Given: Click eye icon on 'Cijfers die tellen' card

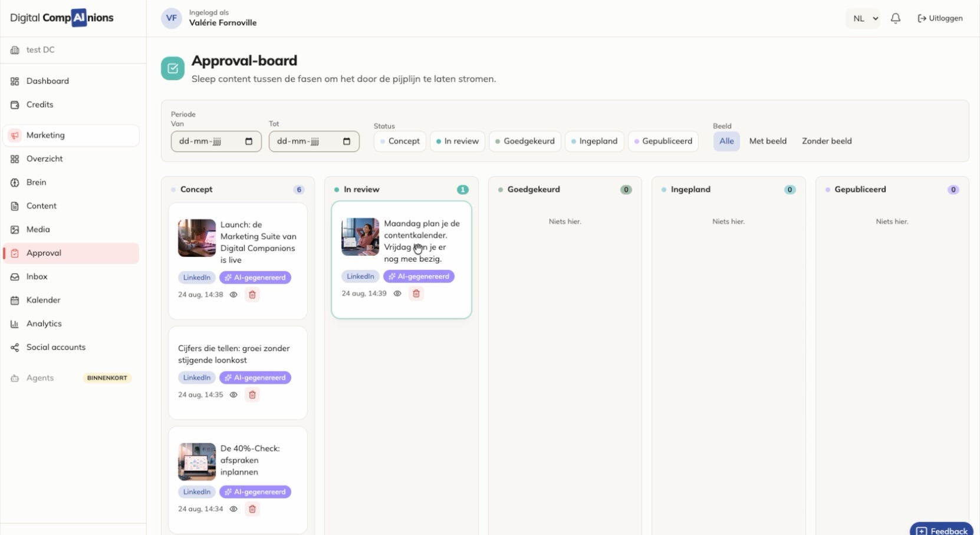Looking at the screenshot, I should click(x=234, y=395).
